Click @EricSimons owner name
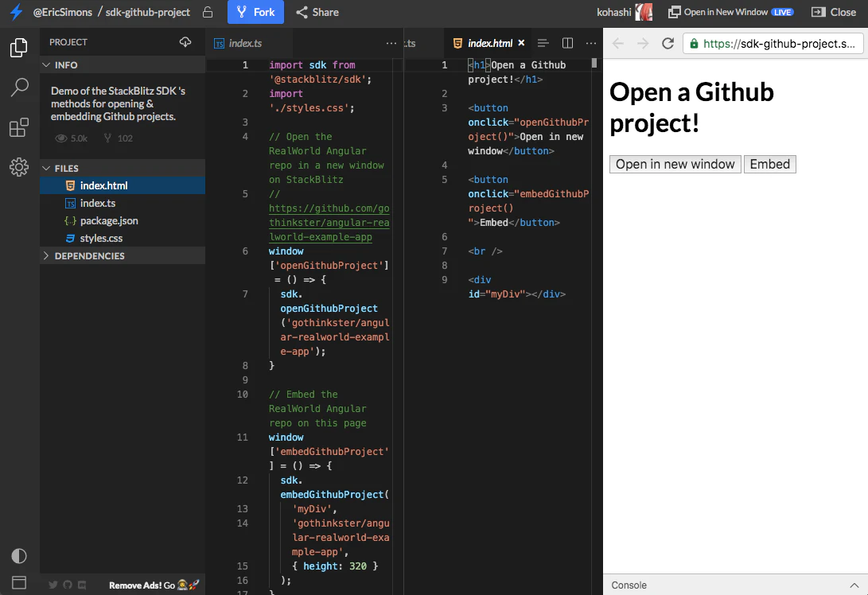868x595 pixels. 63,12
